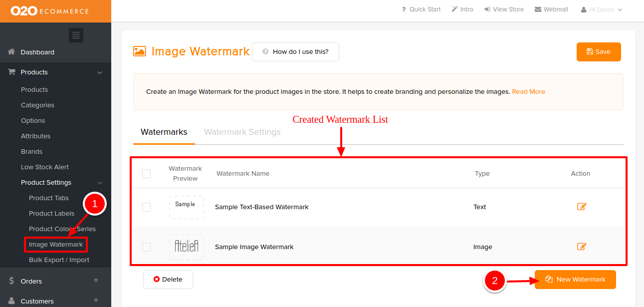
Task: Check the Sample Text-Based Watermark row checkbox
Action: pyautogui.click(x=146, y=206)
